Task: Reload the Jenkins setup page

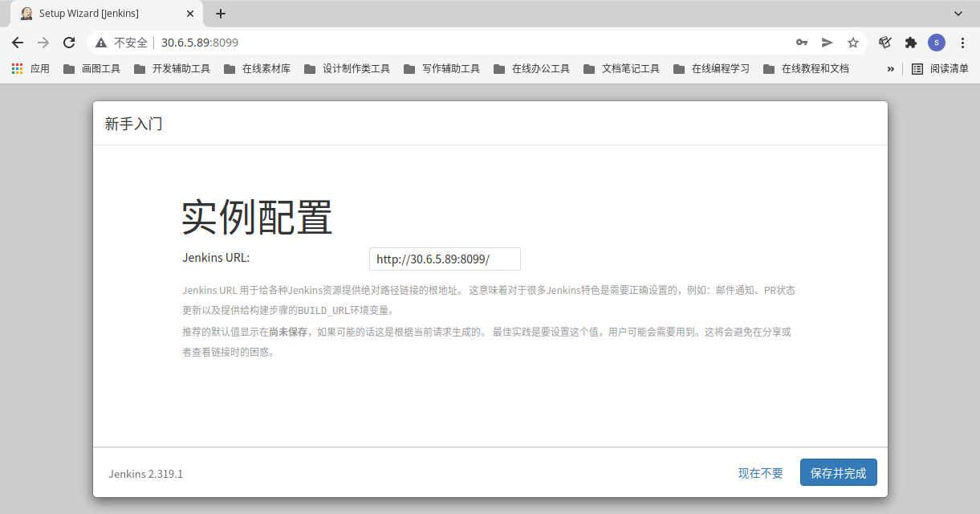Action: (69, 43)
